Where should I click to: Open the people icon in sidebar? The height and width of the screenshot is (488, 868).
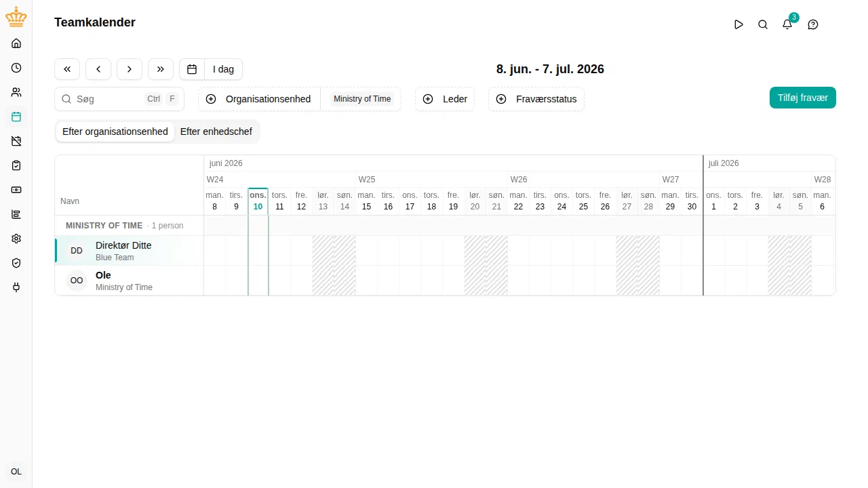tap(16, 92)
